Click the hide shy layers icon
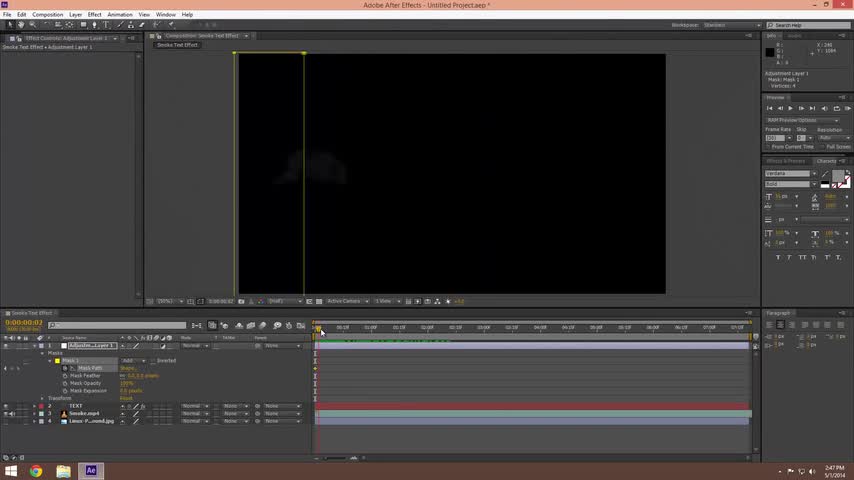 pyautogui.click(x=239, y=325)
